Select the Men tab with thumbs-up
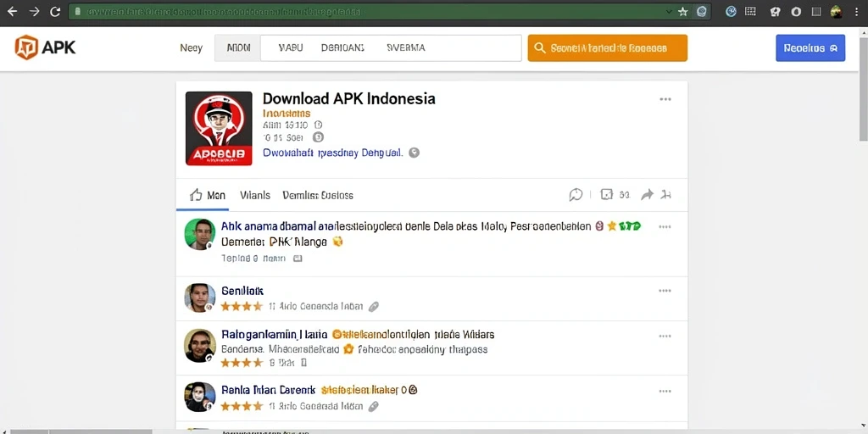868x434 pixels. [x=208, y=195]
